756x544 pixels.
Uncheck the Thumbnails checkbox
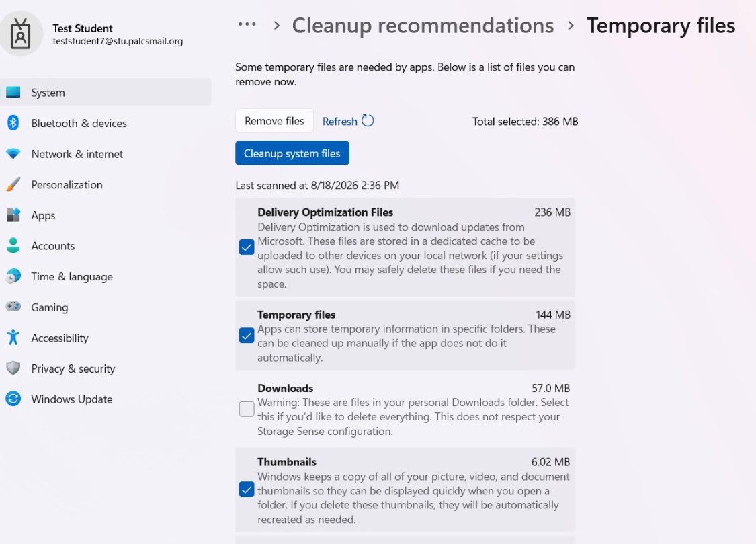[247, 490]
